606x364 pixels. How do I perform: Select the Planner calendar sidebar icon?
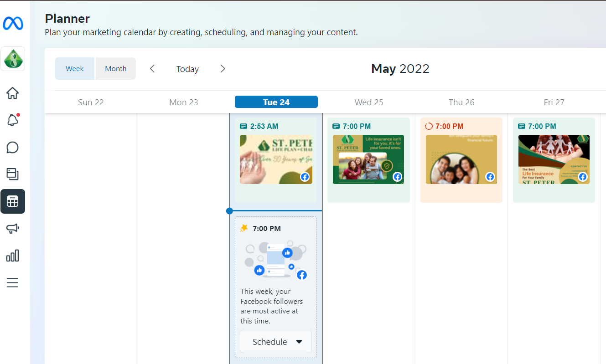pyautogui.click(x=13, y=201)
